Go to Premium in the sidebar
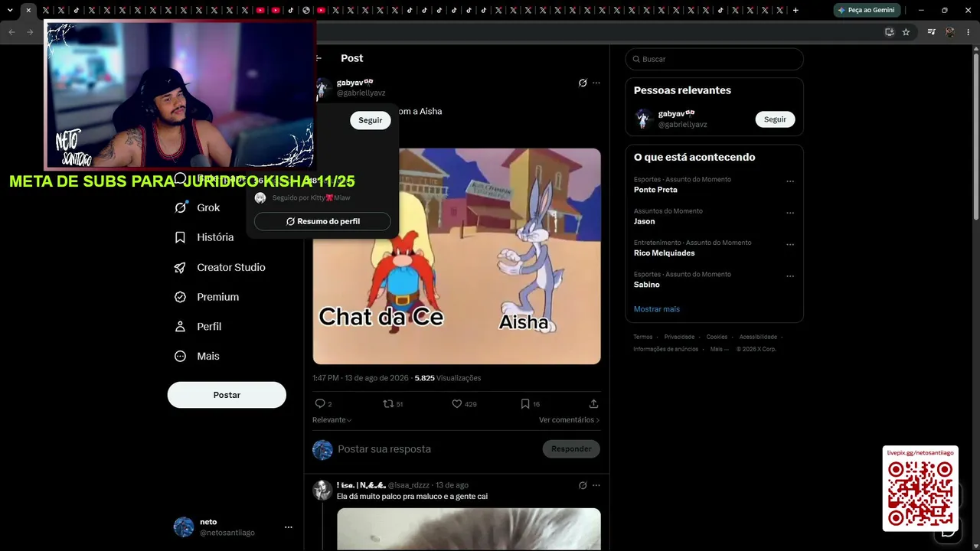Screen dimensions: 980x551 [207, 297]
